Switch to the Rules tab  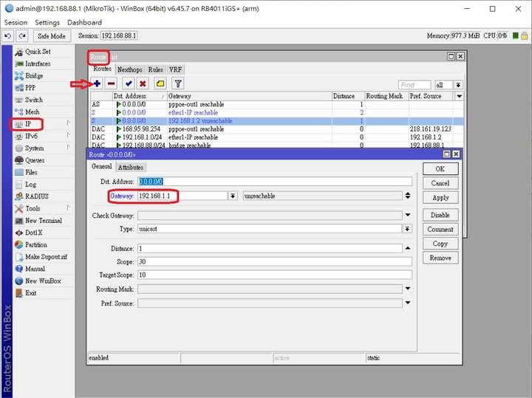(x=155, y=69)
